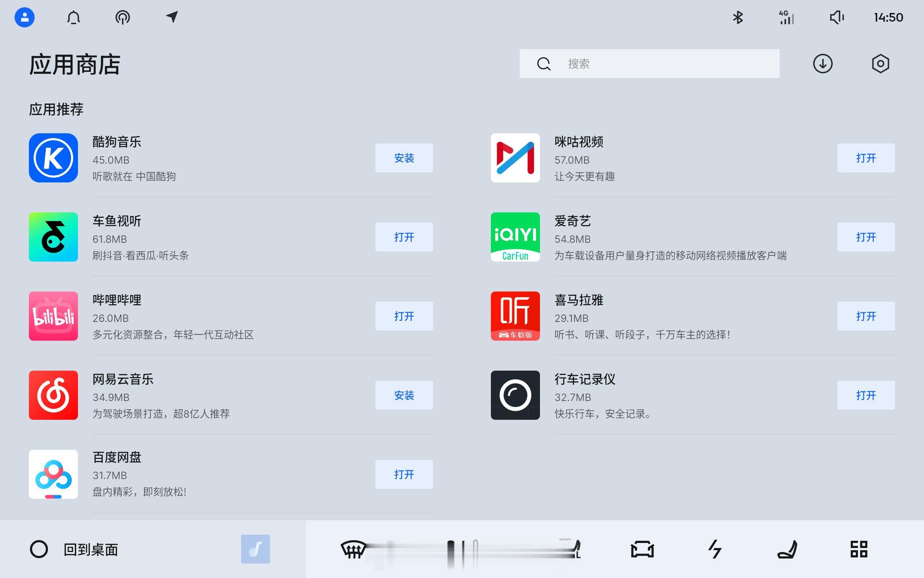Screen dimensions: 924x578
Task: Click the iQIYI CarFun icon
Action: pos(515,237)
